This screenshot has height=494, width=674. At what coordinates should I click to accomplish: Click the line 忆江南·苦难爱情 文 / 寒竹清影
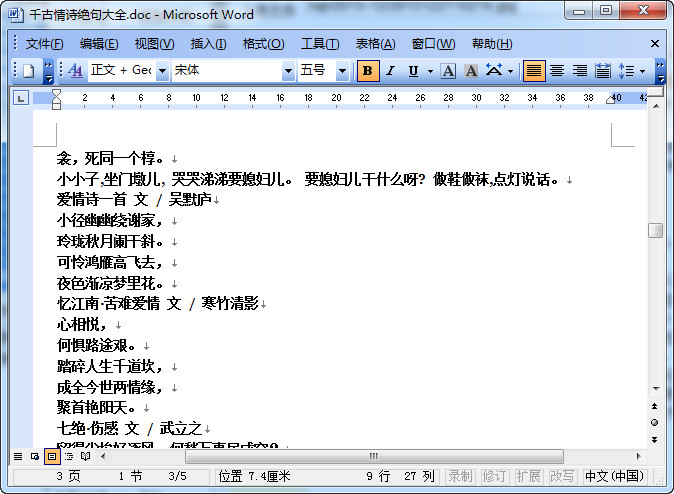(x=158, y=304)
